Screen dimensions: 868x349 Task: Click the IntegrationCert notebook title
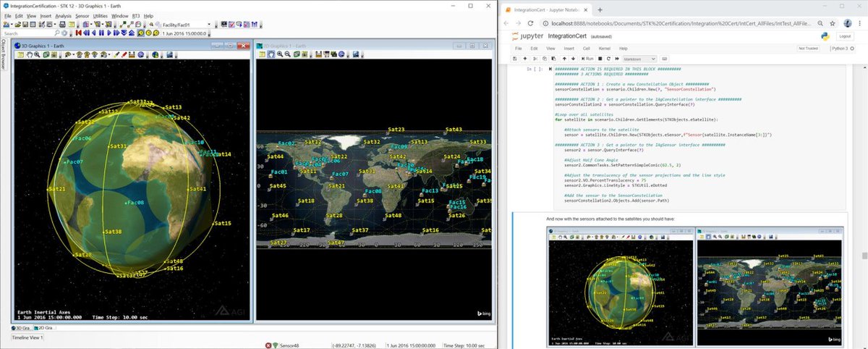568,35
